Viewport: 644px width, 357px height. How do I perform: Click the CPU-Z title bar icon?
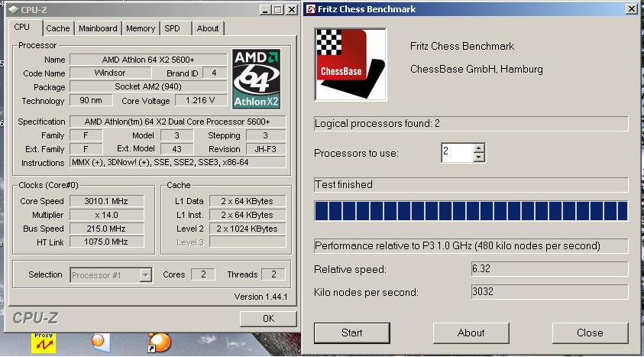coord(13,9)
